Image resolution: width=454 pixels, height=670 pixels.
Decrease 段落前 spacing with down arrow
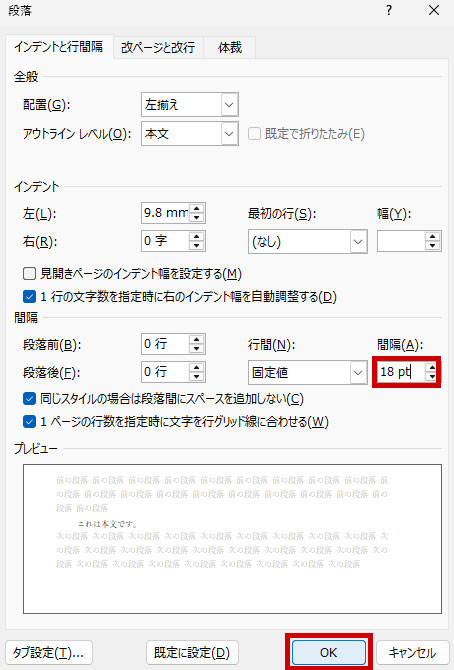pyautogui.click(x=196, y=349)
